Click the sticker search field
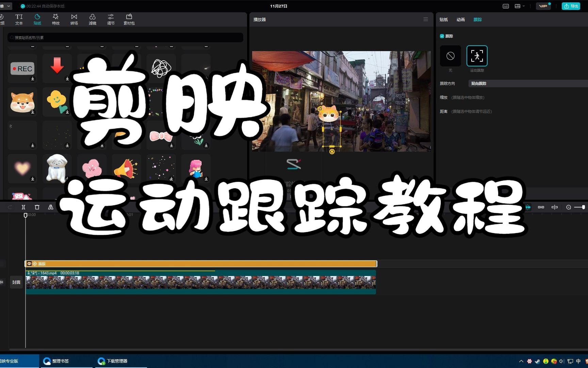The width and height of the screenshot is (588, 368). tap(125, 37)
